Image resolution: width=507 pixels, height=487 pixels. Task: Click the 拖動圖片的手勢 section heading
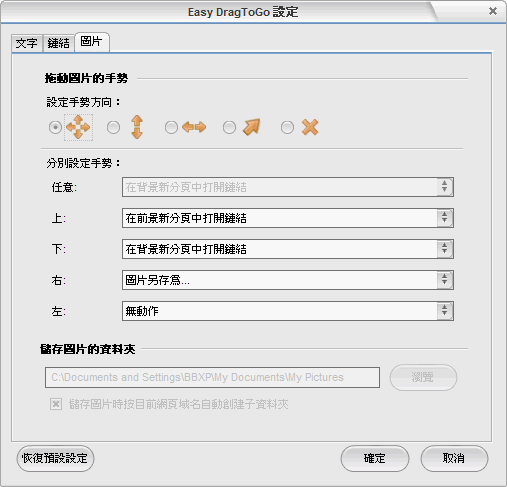(x=86, y=79)
